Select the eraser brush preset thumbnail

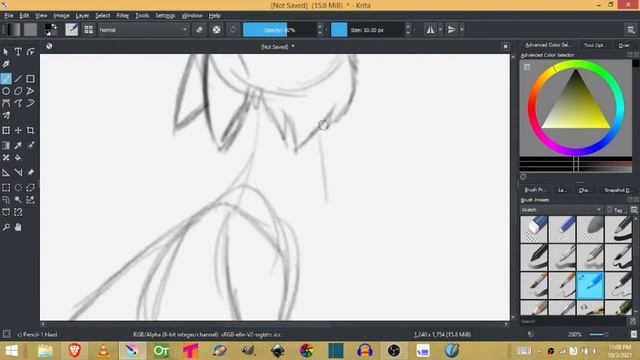pos(534,229)
